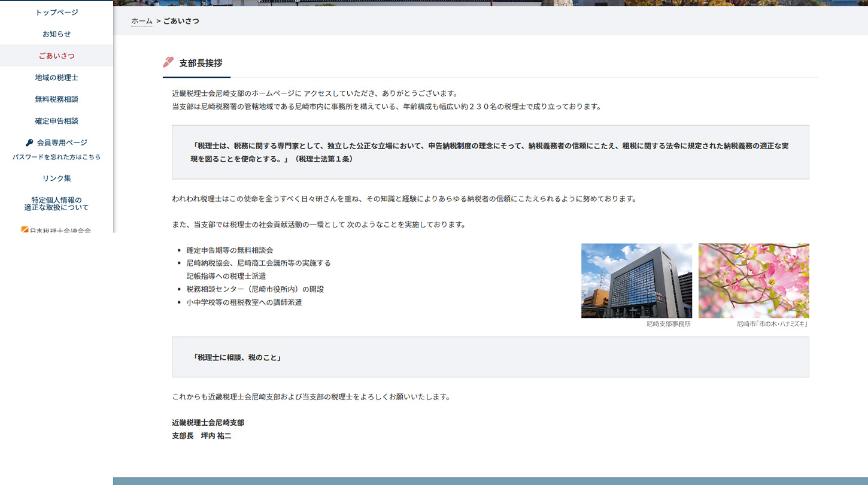
Task: Open リンク集 from the sidebar
Action: pos(56,178)
